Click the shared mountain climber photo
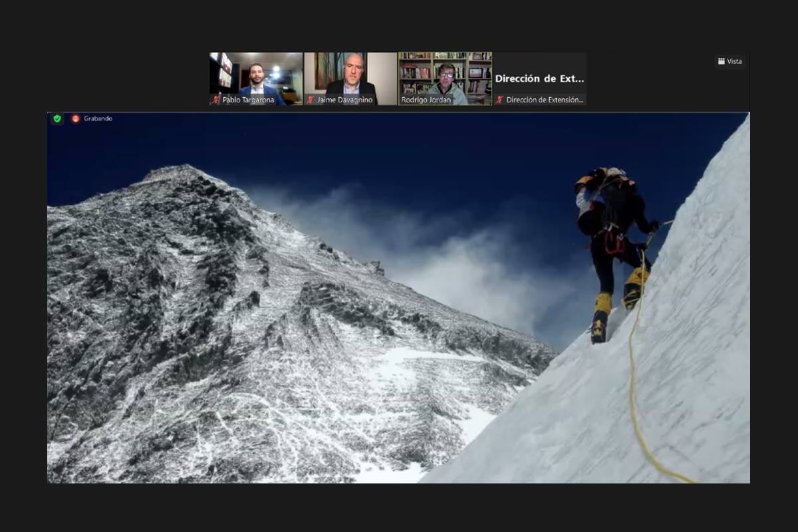 pyautogui.click(x=398, y=297)
